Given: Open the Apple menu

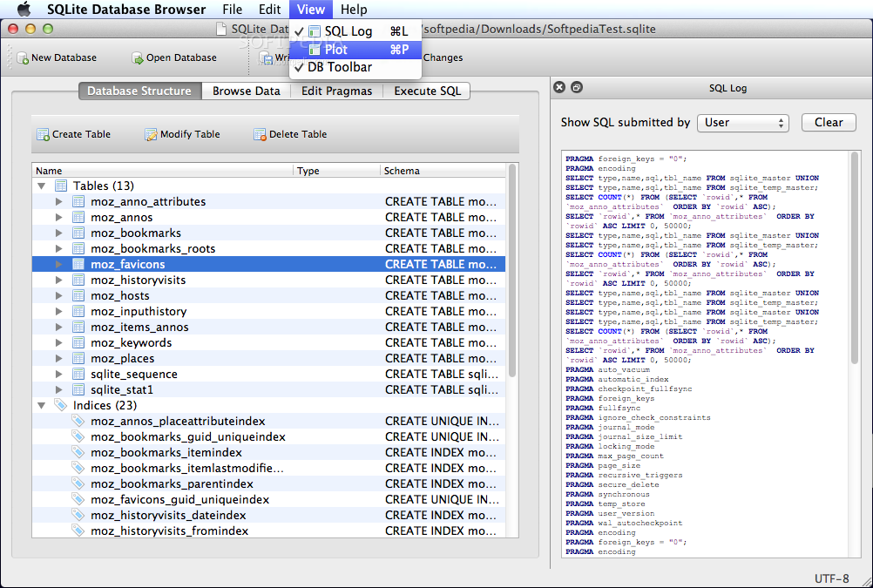Looking at the screenshot, I should click(24, 9).
